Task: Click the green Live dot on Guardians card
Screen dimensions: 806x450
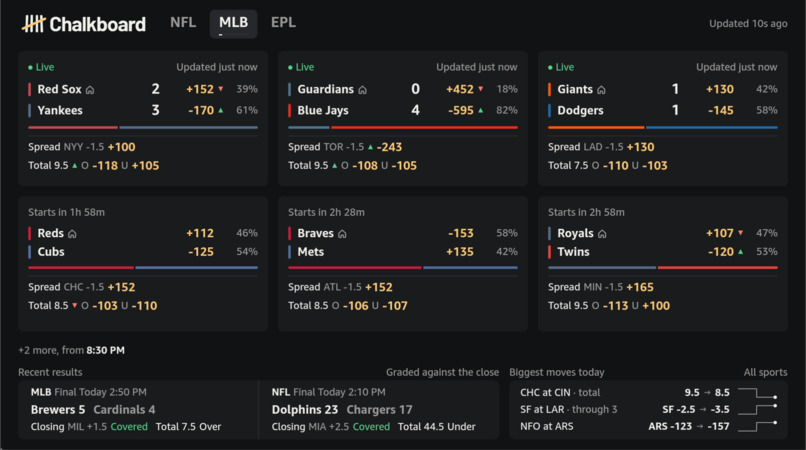Action: (x=290, y=67)
